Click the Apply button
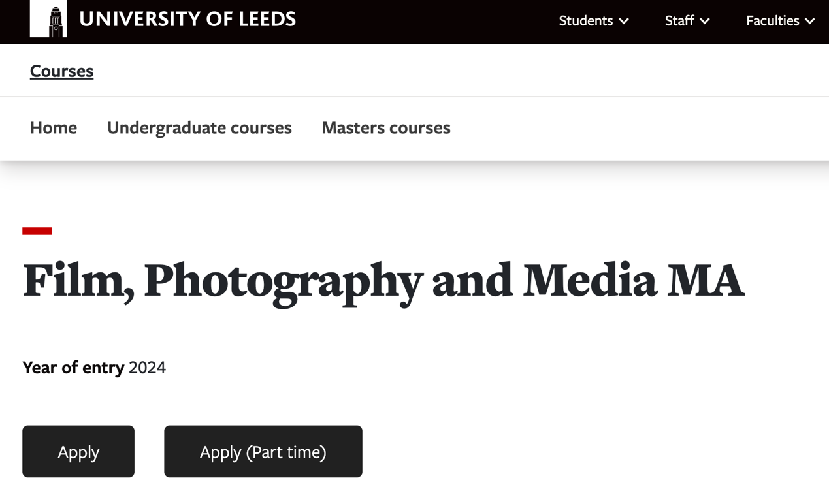 [78, 451]
